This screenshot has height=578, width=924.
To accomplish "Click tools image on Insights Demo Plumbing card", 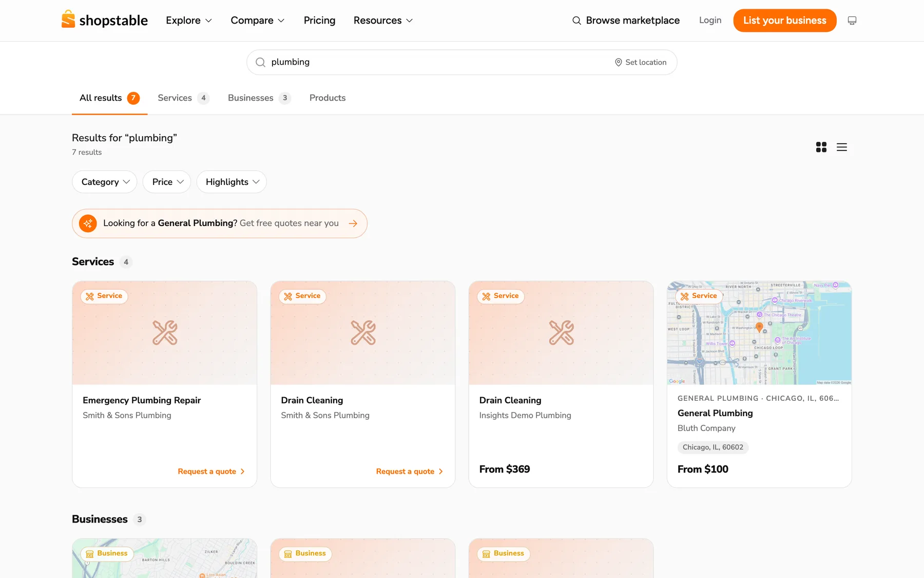I will coord(561,332).
